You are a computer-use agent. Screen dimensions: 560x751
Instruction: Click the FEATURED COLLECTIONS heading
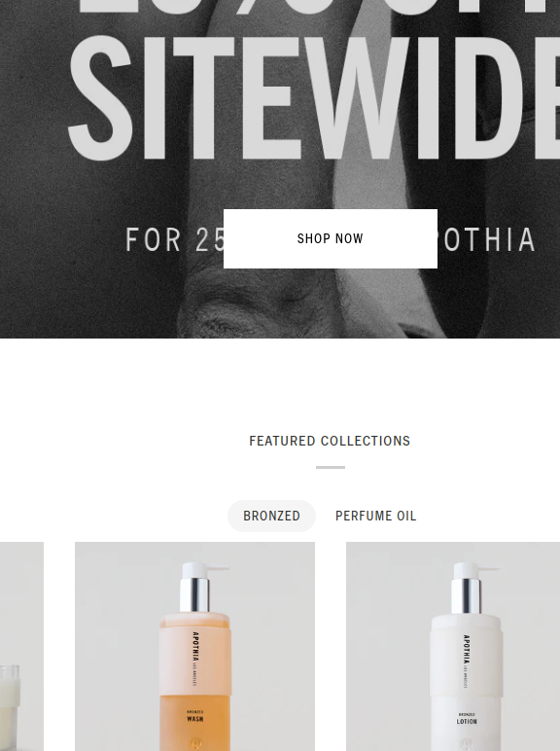(x=330, y=441)
